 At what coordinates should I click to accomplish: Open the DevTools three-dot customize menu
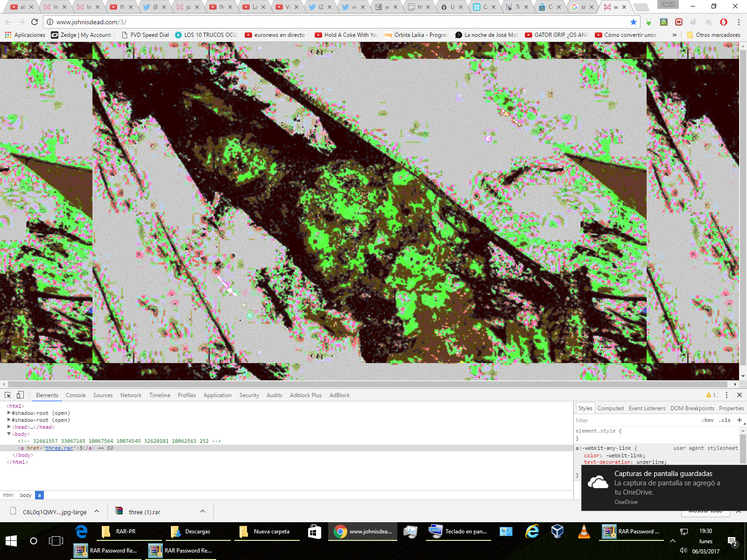tap(726, 395)
